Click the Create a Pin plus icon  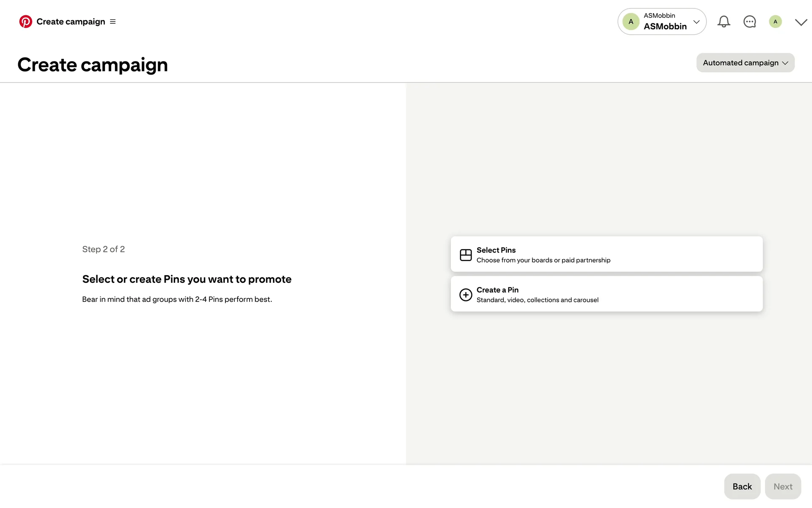(466, 295)
